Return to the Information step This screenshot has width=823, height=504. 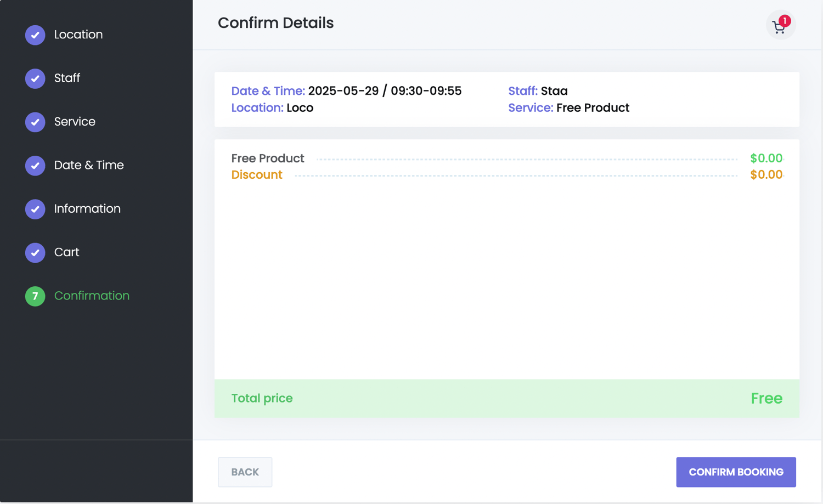pyautogui.click(x=87, y=208)
